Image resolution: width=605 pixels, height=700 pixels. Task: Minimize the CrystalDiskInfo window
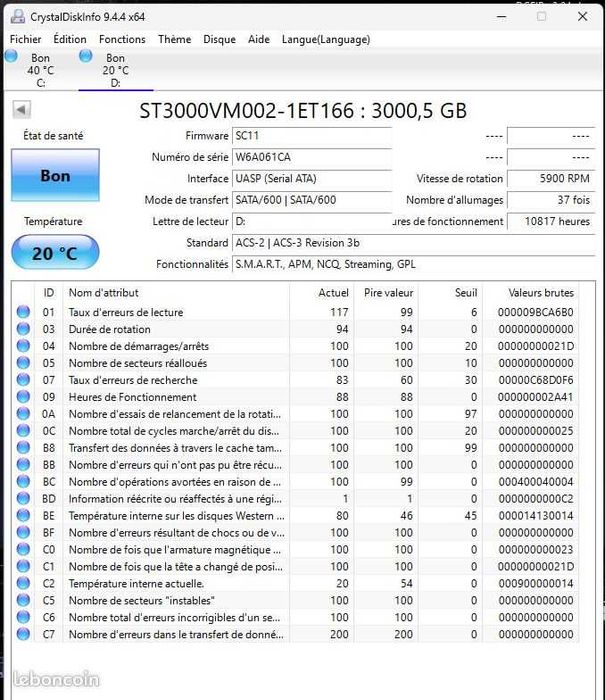pyautogui.click(x=501, y=17)
